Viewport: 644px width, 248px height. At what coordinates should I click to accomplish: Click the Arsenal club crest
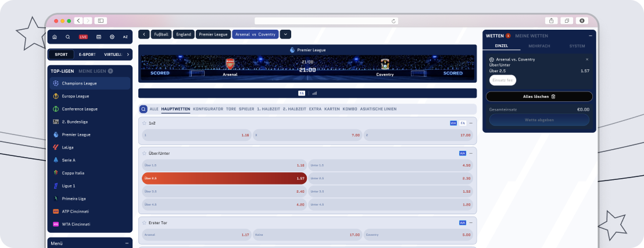point(230,64)
